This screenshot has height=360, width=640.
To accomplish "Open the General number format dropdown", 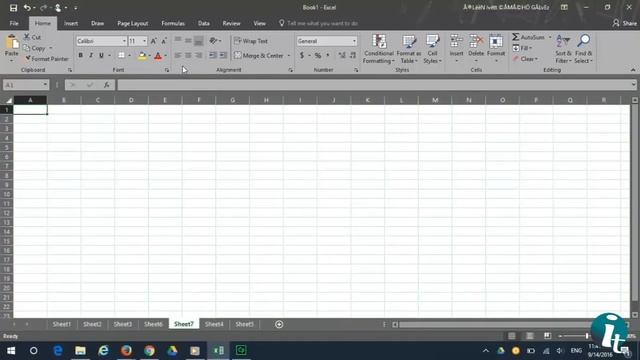I will [354, 41].
